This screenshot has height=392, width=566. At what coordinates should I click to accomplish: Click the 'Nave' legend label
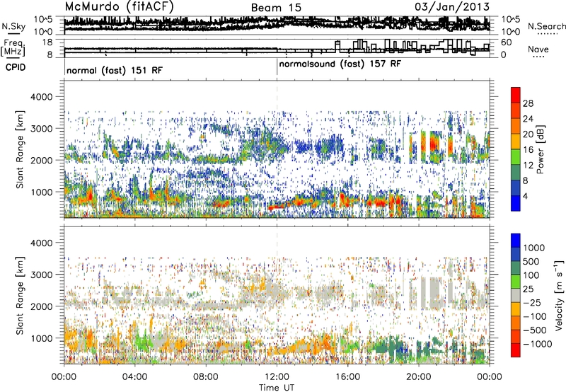(538, 50)
